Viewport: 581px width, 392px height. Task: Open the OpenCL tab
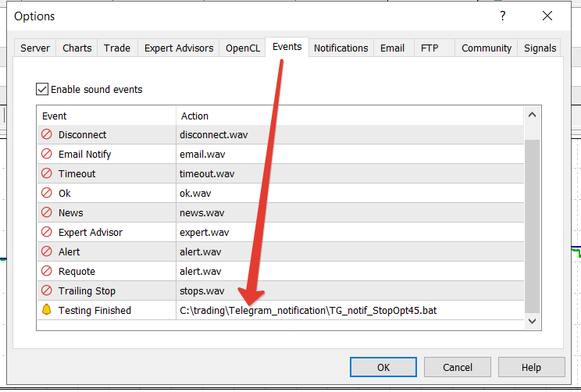(x=243, y=48)
